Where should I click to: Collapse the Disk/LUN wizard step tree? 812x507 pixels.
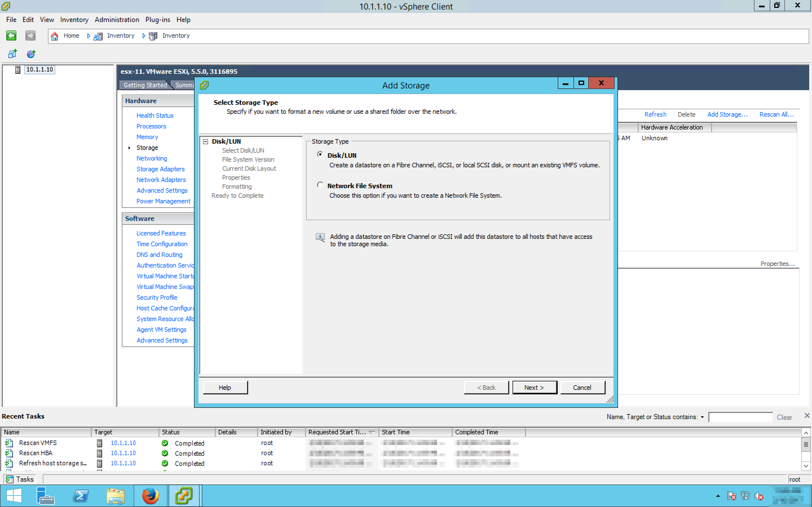[206, 141]
